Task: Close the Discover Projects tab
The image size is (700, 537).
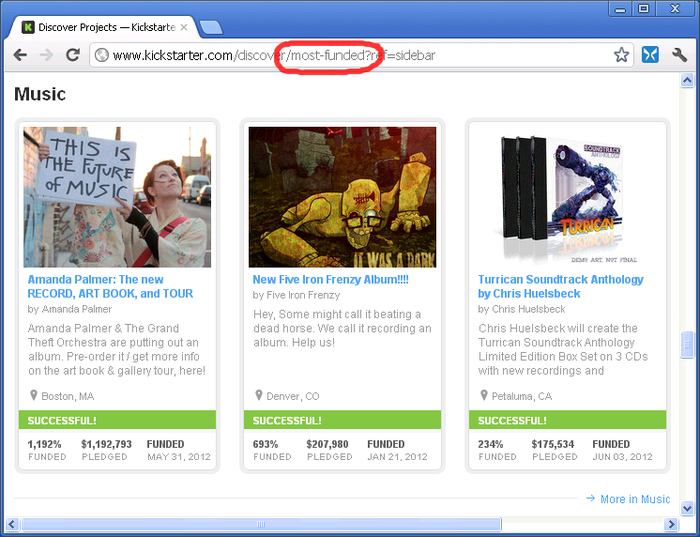Action: coord(183,27)
